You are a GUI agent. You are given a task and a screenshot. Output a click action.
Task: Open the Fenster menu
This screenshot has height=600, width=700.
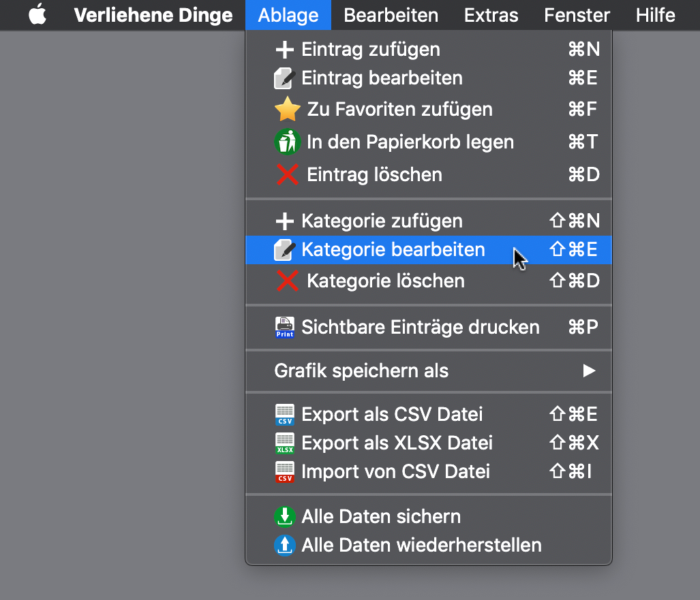click(577, 15)
